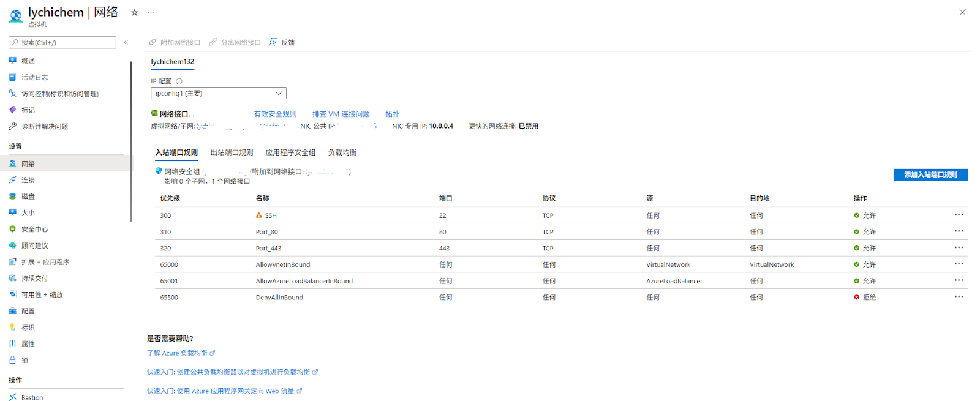Collapse the sidebar with double chevron

pyautogui.click(x=126, y=42)
